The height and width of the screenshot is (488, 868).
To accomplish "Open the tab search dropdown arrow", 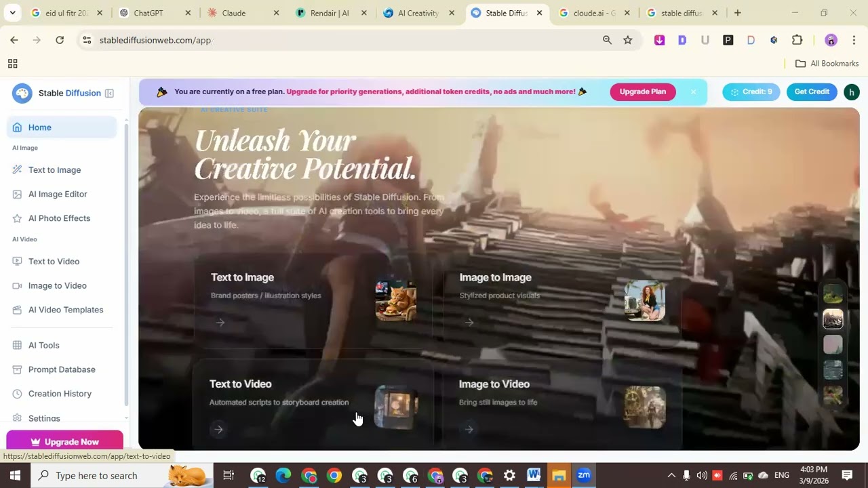I will pos(12,13).
